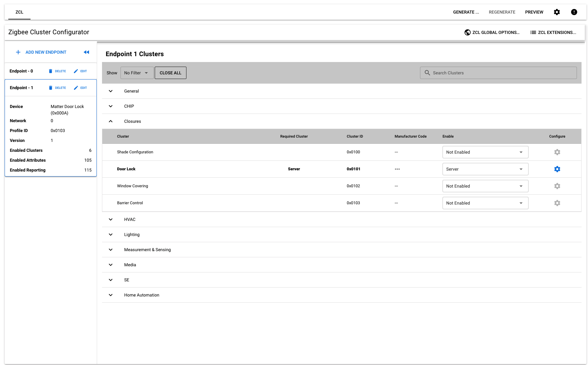Click the Manufacturer Code column header
588x365 pixels.
(410, 136)
